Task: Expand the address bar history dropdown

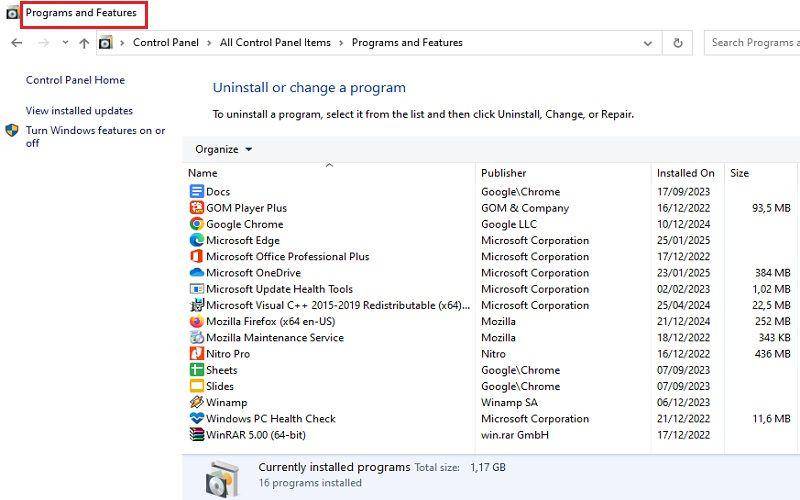Action: [648, 43]
